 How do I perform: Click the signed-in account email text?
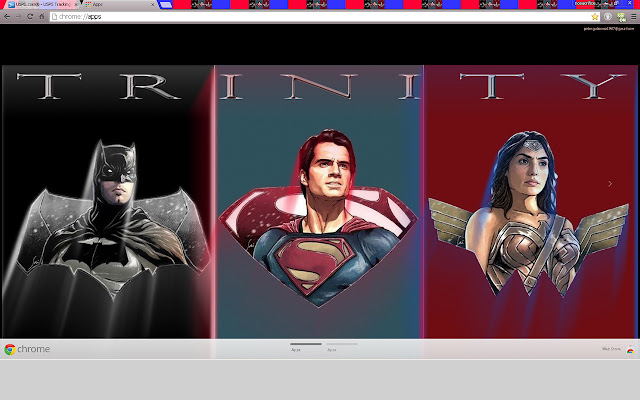coord(609,29)
